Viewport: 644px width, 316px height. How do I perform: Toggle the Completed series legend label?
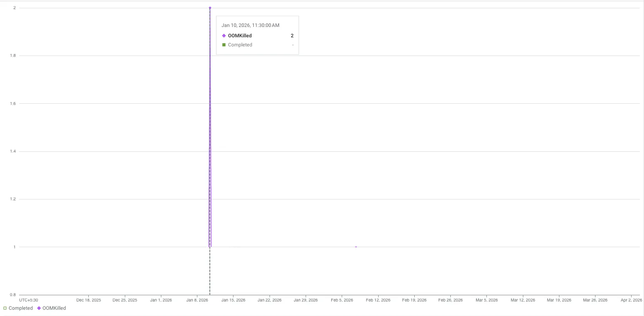tap(20, 308)
